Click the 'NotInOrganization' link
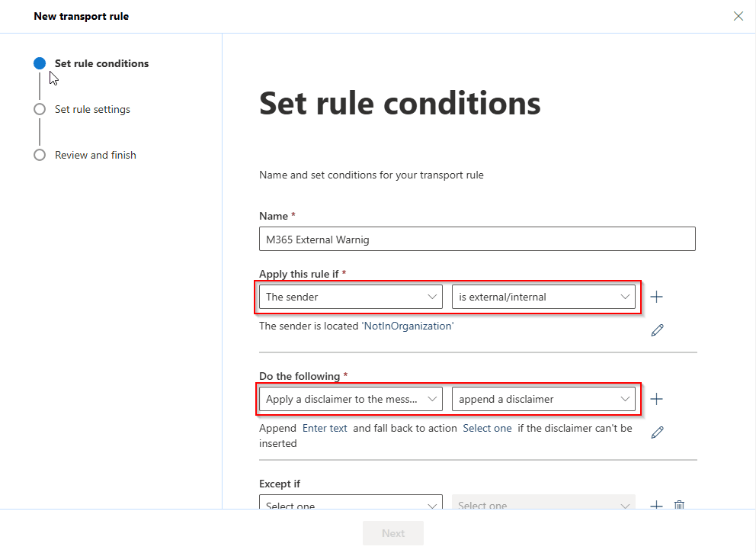 click(408, 326)
